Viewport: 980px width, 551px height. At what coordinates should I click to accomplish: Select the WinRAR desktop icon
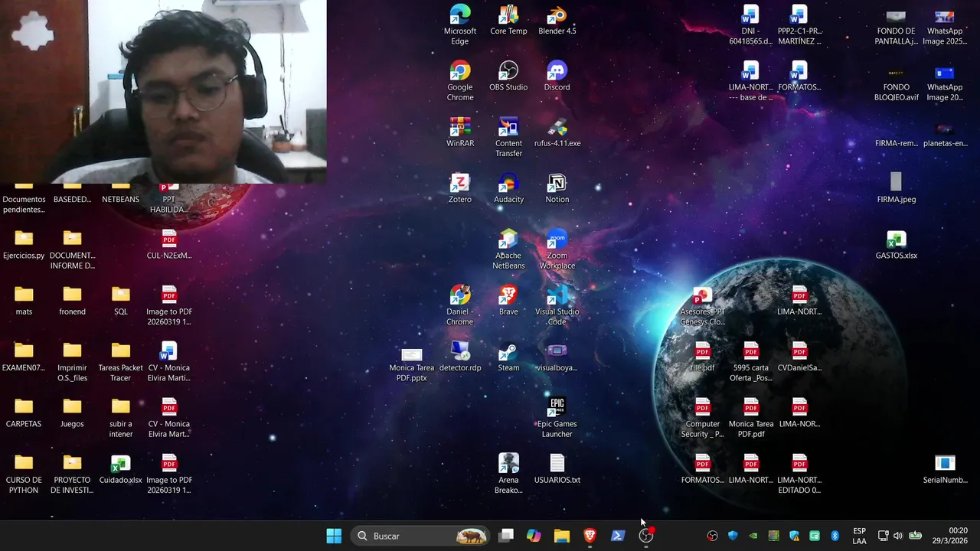coord(460,132)
